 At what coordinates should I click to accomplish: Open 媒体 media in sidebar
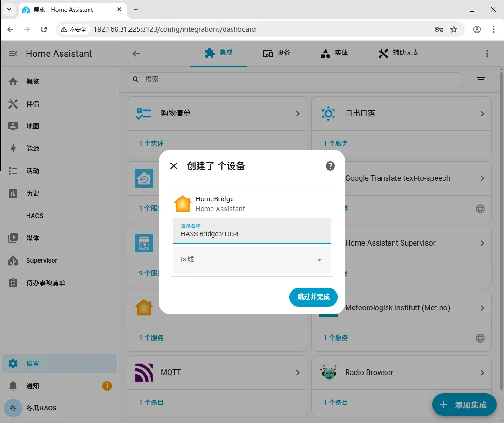click(x=60, y=238)
